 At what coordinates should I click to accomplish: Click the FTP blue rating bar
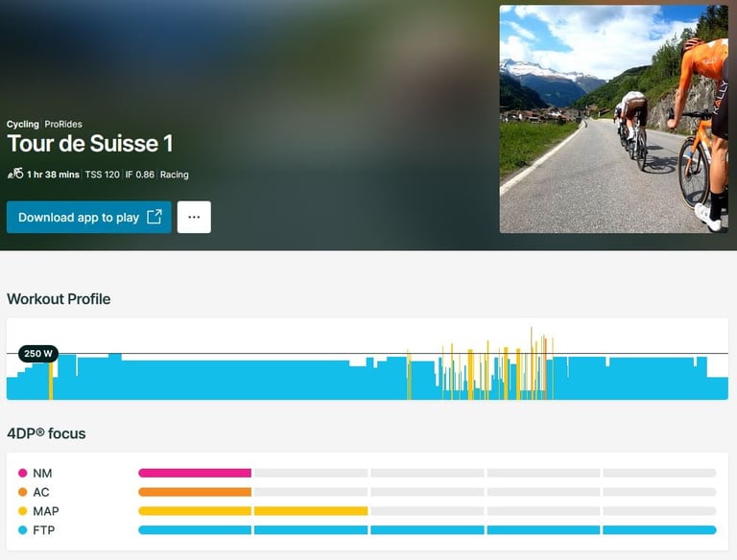pyautogui.click(x=427, y=530)
